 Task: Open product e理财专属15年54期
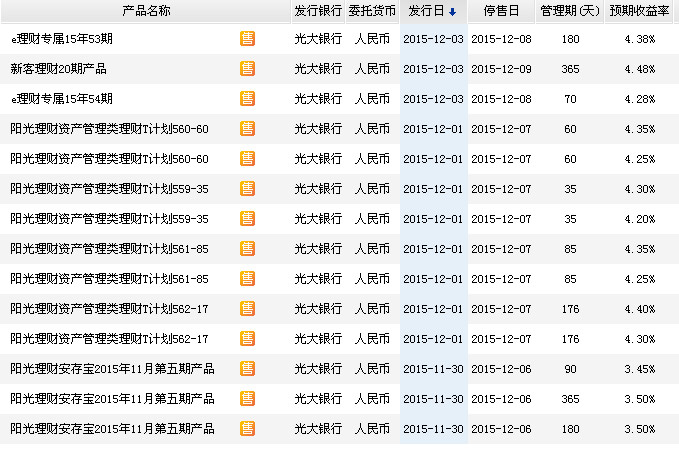pyautogui.click(x=62, y=99)
